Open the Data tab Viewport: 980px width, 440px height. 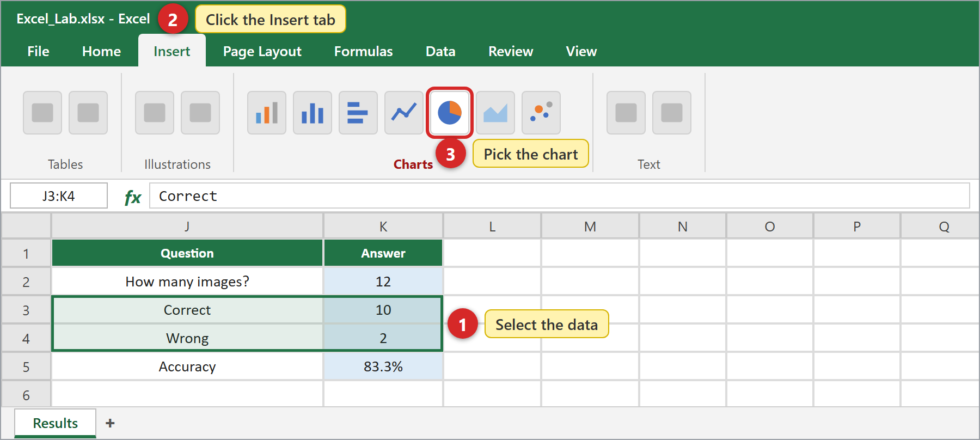pyautogui.click(x=440, y=51)
